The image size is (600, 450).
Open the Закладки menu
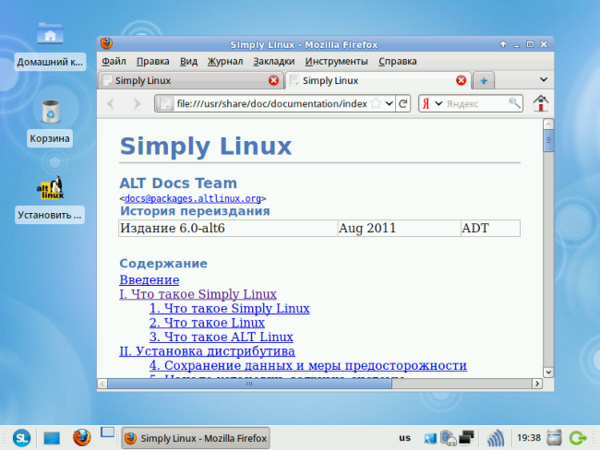point(274,61)
